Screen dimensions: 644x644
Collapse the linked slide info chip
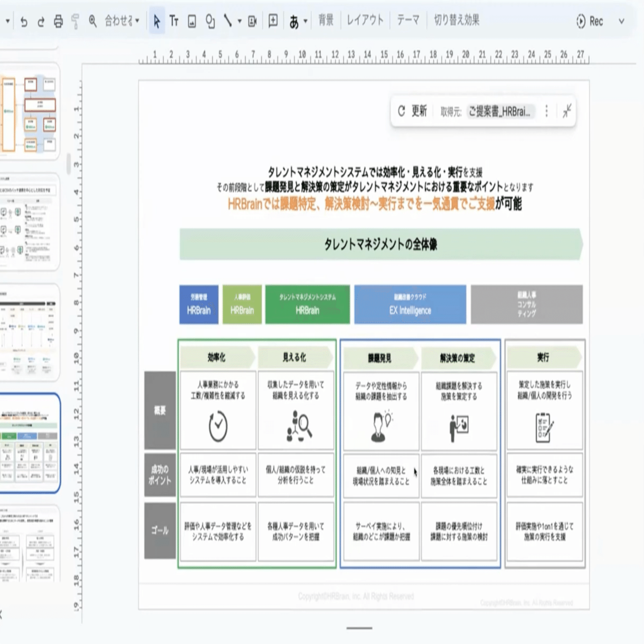tap(567, 111)
